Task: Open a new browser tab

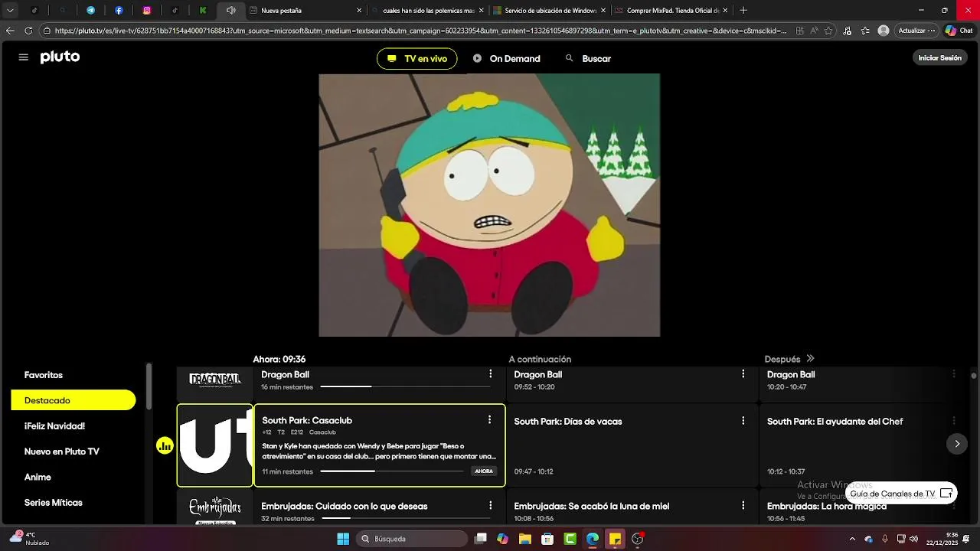Action: pos(743,11)
